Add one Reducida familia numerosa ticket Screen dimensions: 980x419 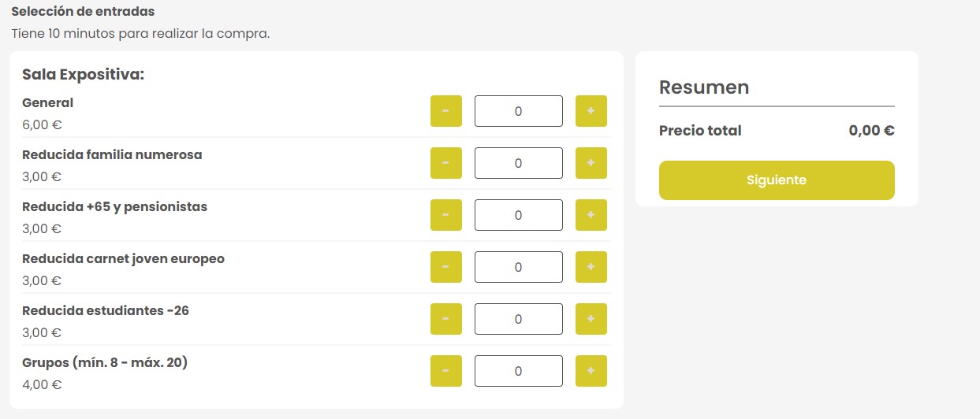tap(591, 163)
